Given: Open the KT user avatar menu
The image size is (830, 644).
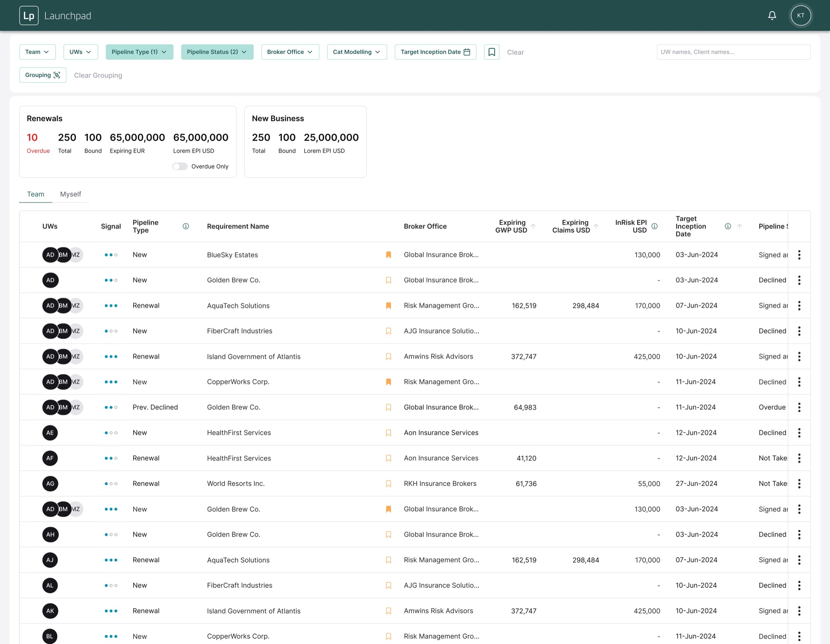Looking at the screenshot, I should point(801,16).
